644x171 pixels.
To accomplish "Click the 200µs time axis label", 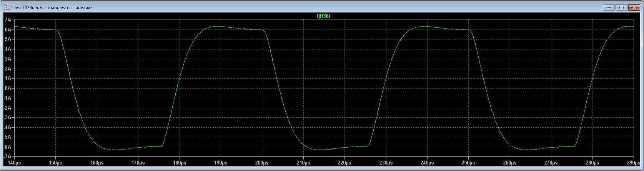I will [x=262, y=163].
